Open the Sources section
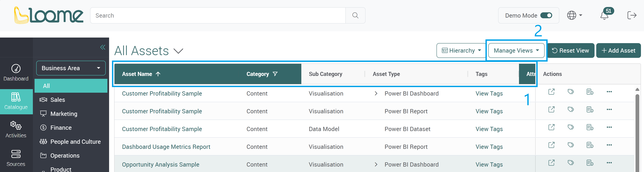 16,158
